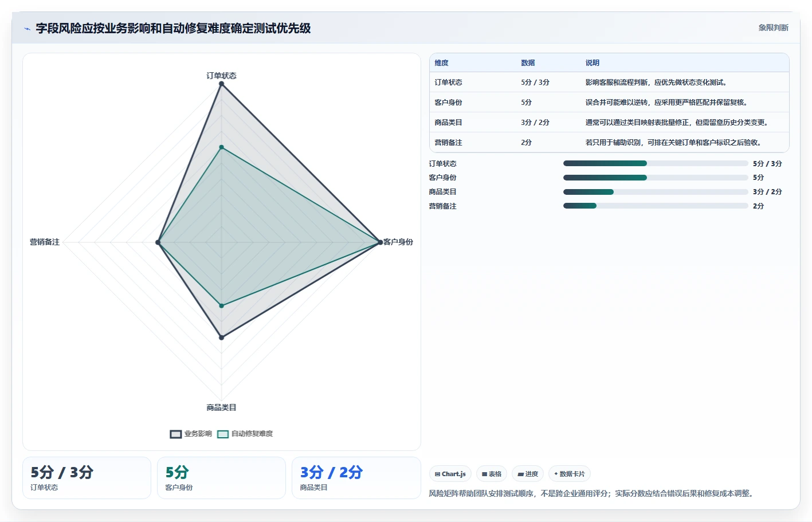Image resolution: width=812 pixels, height=522 pixels.
Task: Click the 业务影响 data point at 商品类目
Action: tap(221, 337)
